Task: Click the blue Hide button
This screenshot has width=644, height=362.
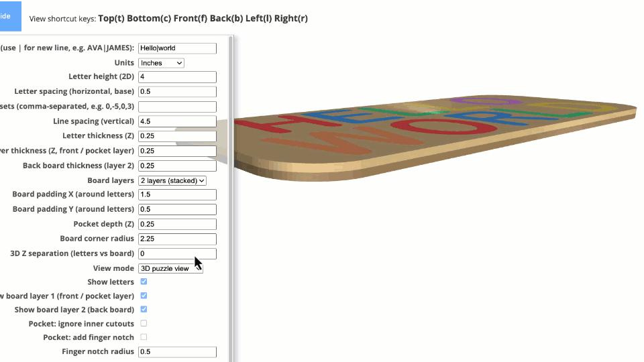Action: [9, 16]
